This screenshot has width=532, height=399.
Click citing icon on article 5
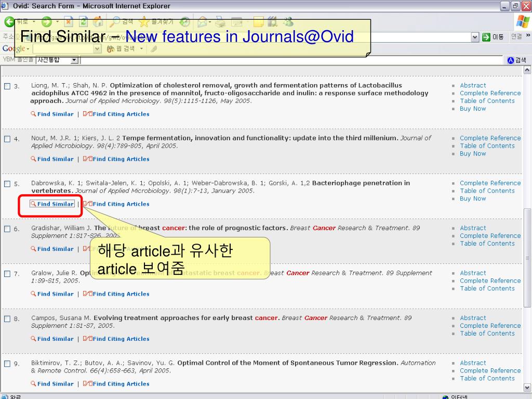(87, 204)
